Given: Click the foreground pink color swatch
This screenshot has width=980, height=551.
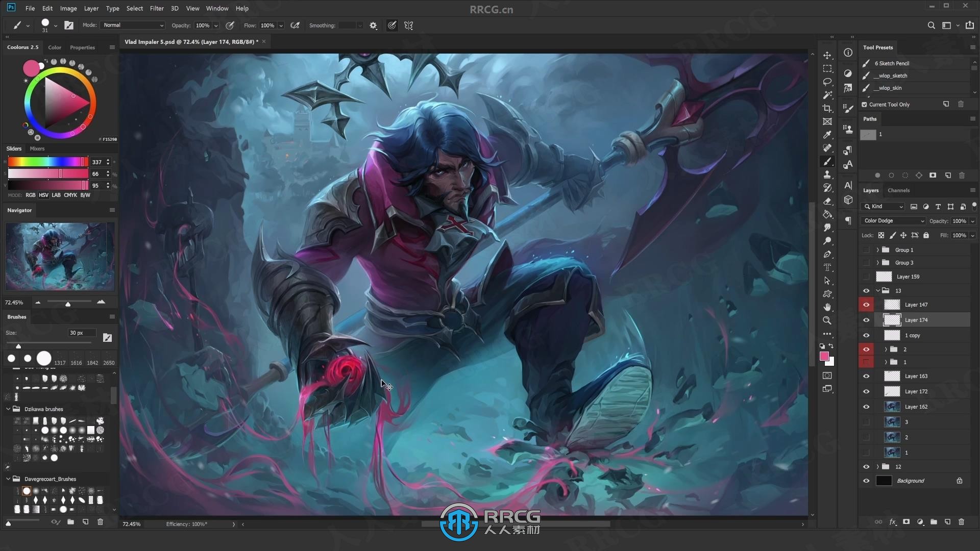Looking at the screenshot, I should pyautogui.click(x=824, y=356).
